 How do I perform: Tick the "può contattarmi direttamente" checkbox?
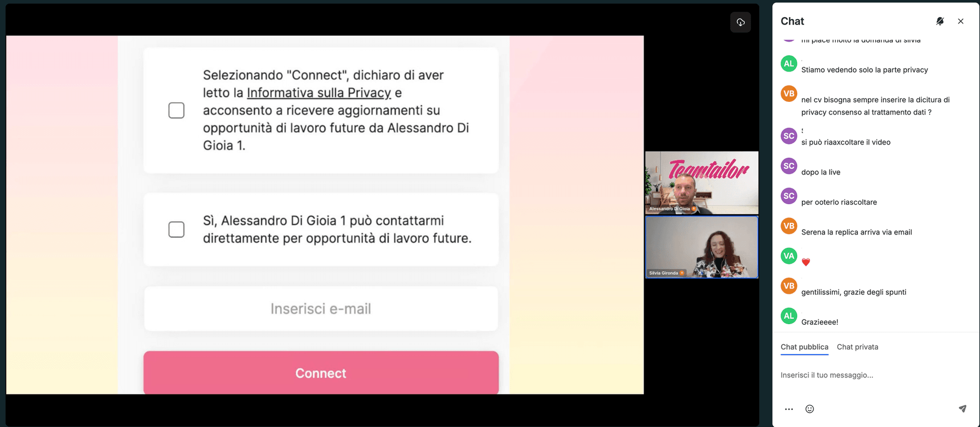(x=176, y=229)
